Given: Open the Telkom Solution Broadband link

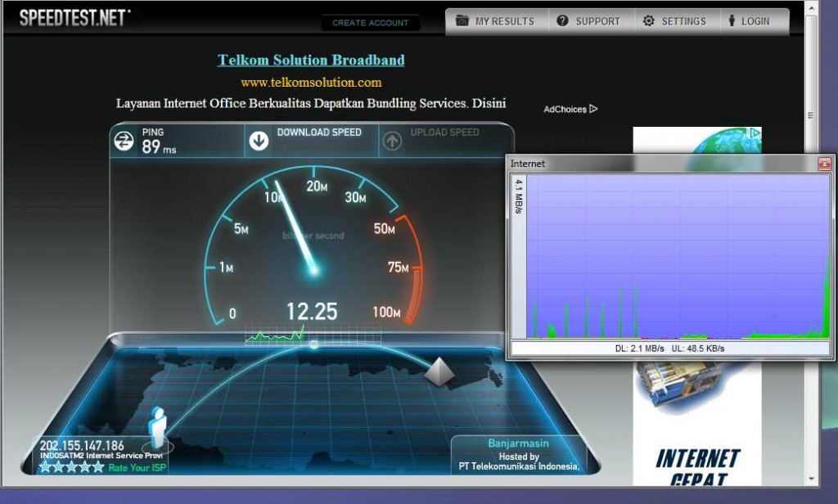Looking at the screenshot, I should point(311,60).
